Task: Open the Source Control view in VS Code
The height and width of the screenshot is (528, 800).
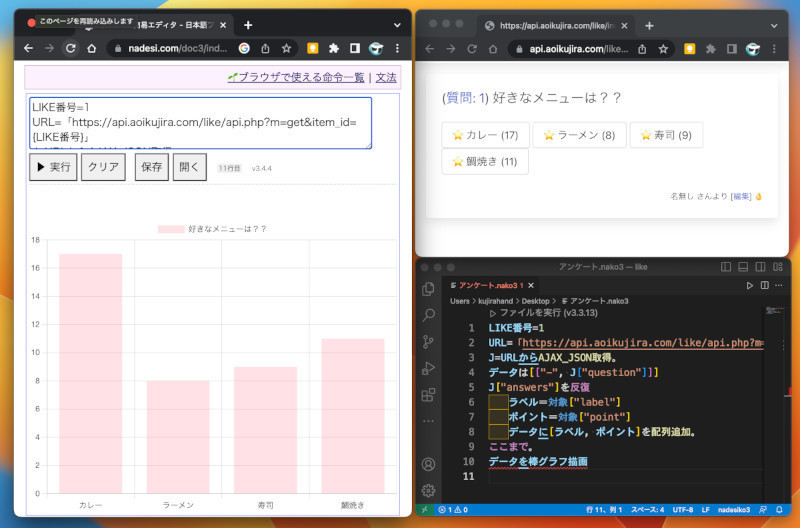Action: tap(429, 341)
